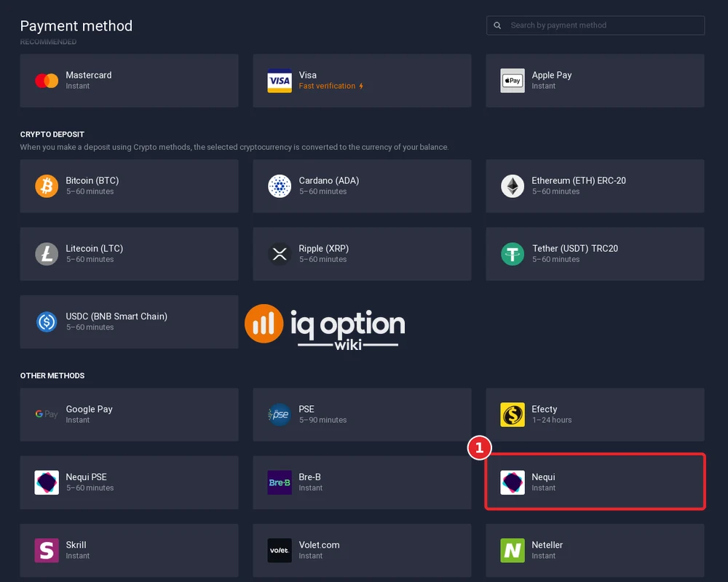
Task: Click the 5–60 minutes text under Nequi PSE
Action: tap(90, 487)
